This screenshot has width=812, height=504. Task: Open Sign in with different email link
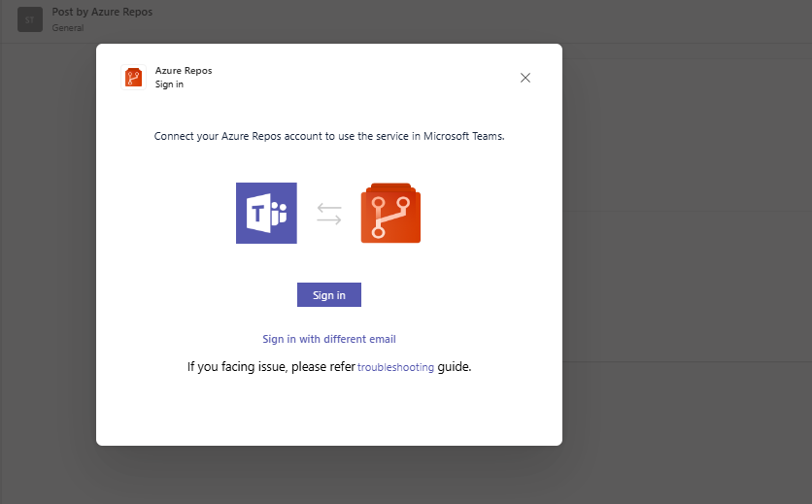(x=329, y=339)
